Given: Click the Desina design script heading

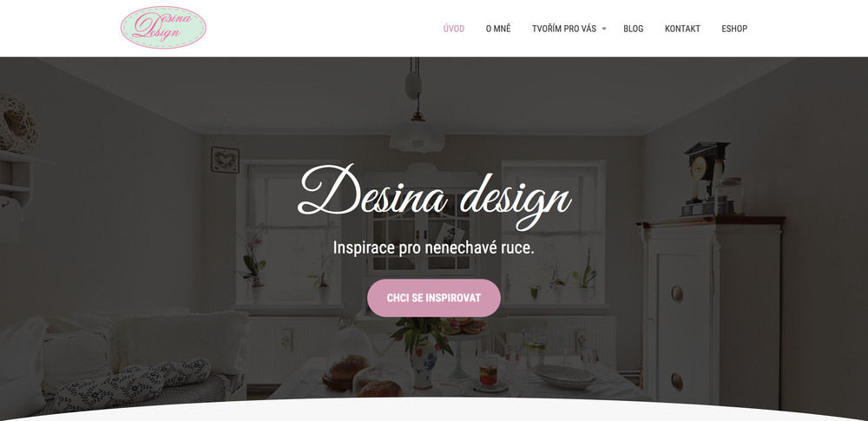Looking at the screenshot, I should pos(434,197).
